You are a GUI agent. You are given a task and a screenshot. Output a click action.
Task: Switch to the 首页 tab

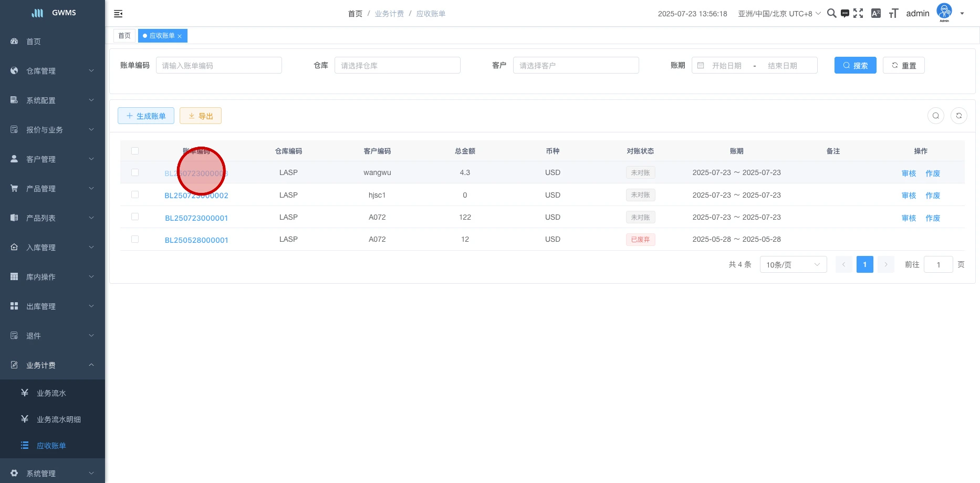click(x=124, y=36)
